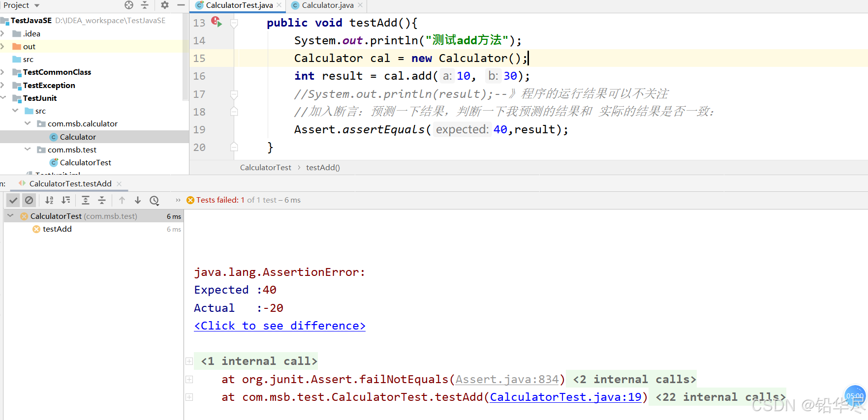The height and width of the screenshot is (420, 868).
Task: Click fold plus icon beside failNotEquals line
Action: [189, 379]
